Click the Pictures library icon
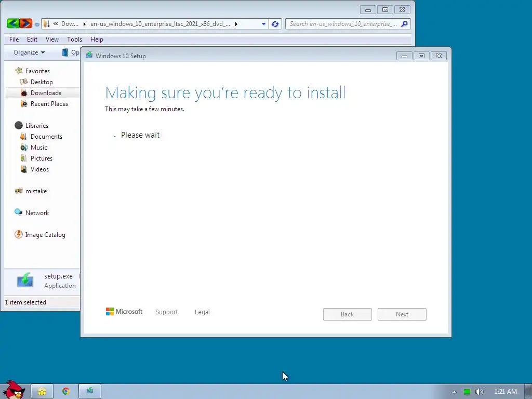 [x=23, y=158]
